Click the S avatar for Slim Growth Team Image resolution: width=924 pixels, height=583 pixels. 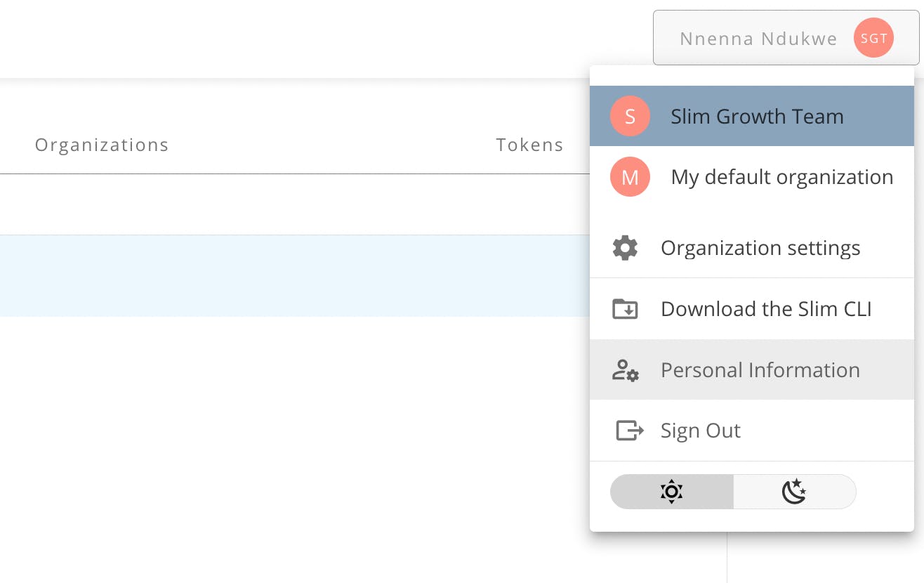point(630,116)
